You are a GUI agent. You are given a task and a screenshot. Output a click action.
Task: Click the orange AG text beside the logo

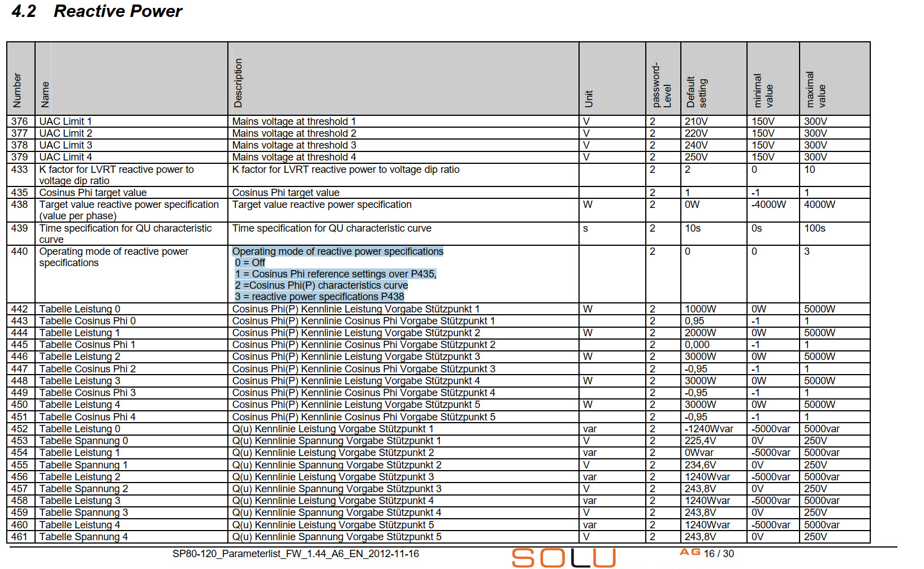pos(690,552)
